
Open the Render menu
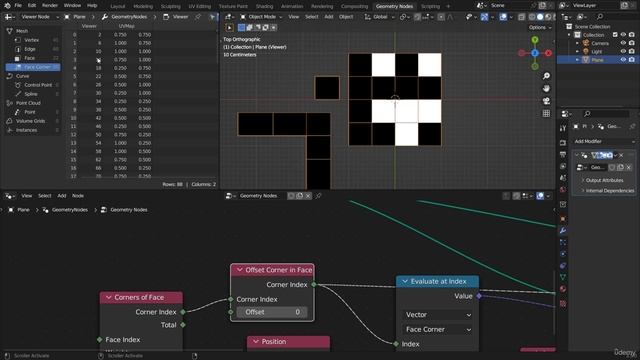coord(50,6)
